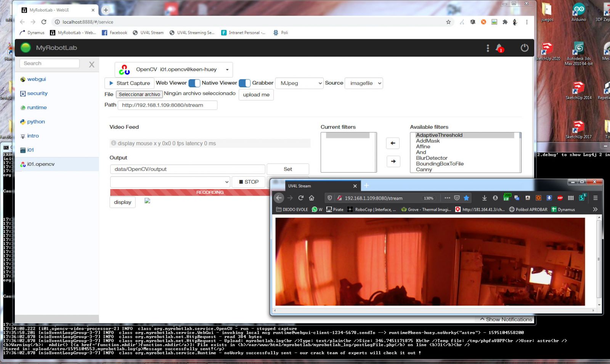Open the OpenCV service selector dropdown
Viewport: 610px width, 364px height.
(174, 70)
